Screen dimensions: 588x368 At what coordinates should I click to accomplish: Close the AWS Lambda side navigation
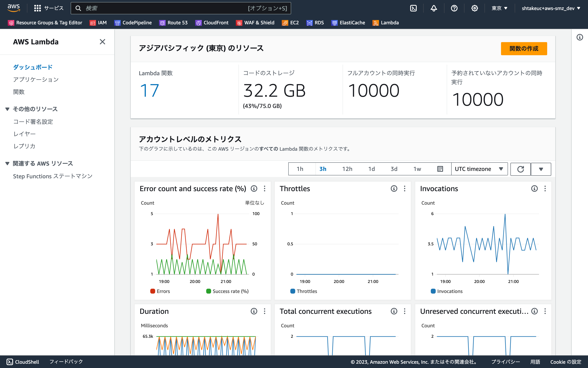coord(102,42)
